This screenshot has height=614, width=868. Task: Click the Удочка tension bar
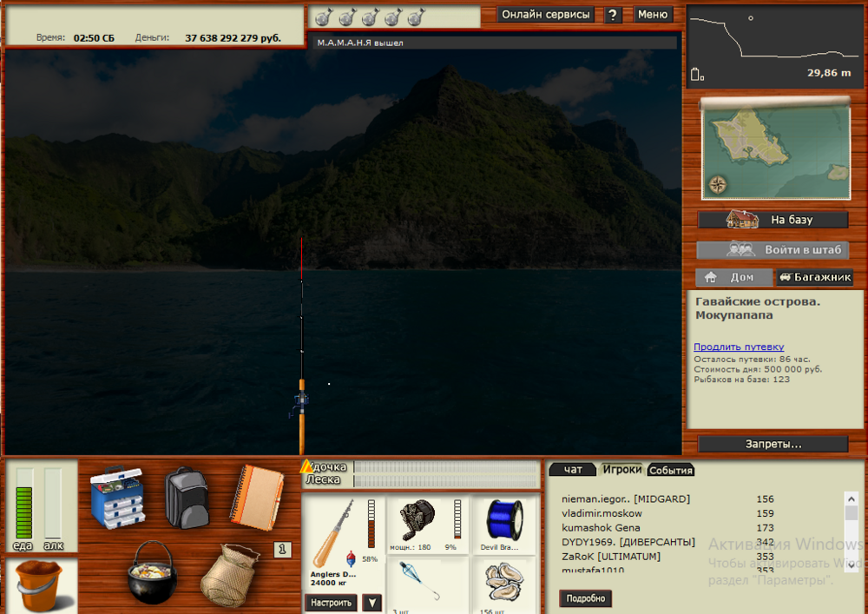(x=445, y=467)
